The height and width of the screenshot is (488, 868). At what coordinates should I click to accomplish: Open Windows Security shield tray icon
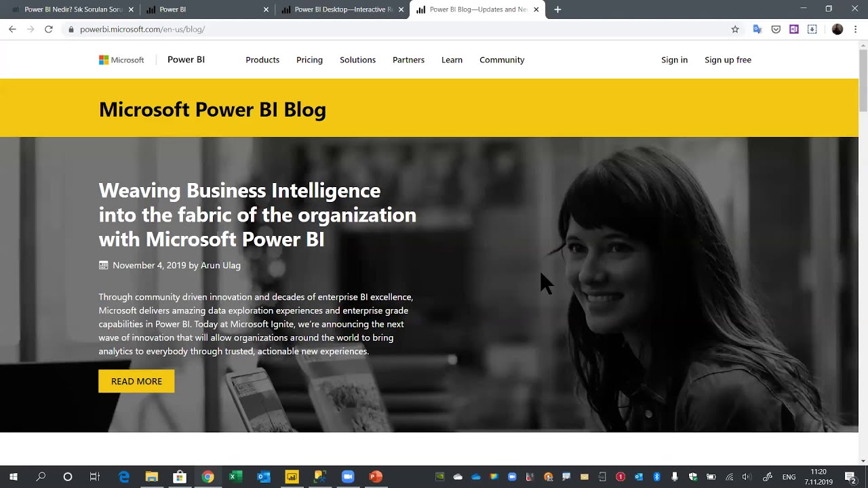click(692, 477)
